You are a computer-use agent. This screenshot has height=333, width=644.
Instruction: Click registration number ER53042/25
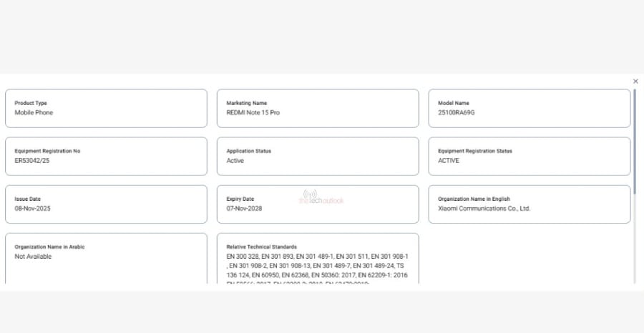pos(32,161)
